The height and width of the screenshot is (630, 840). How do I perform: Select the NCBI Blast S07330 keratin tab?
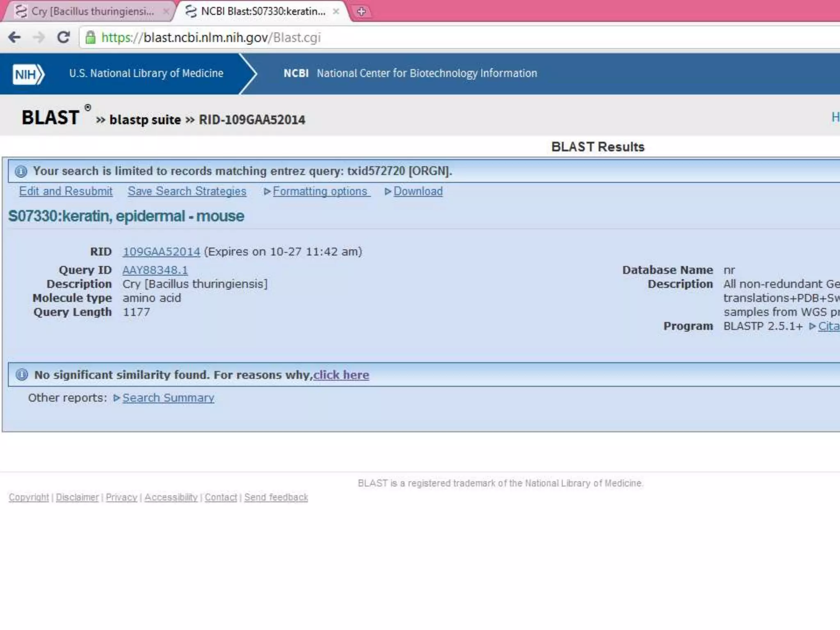(262, 11)
